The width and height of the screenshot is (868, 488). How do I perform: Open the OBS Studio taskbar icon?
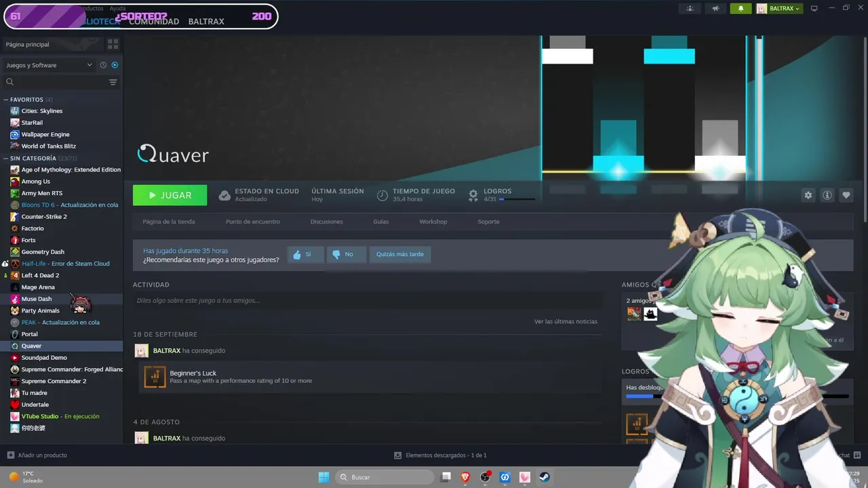(x=485, y=477)
